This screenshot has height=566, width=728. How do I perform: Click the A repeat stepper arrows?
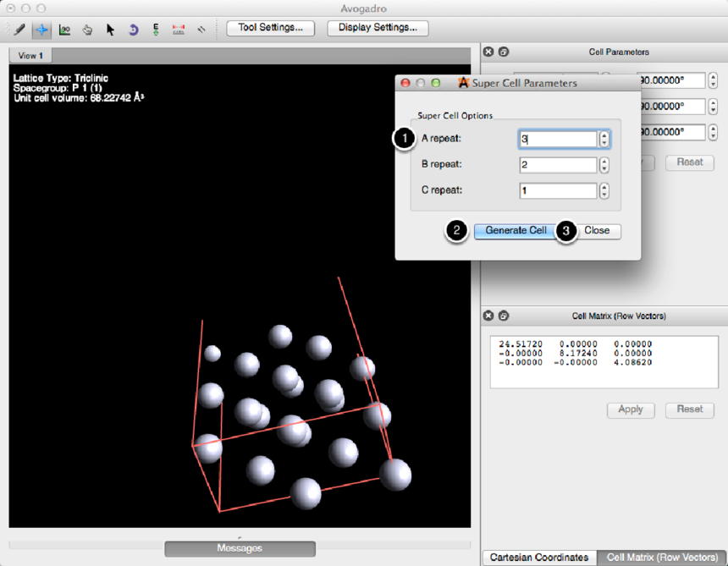[x=604, y=139]
